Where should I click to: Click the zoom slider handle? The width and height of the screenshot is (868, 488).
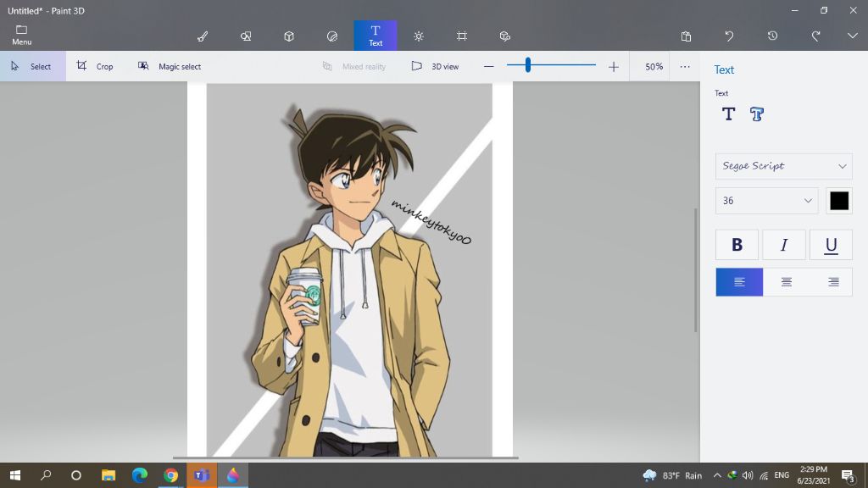pos(528,64)
